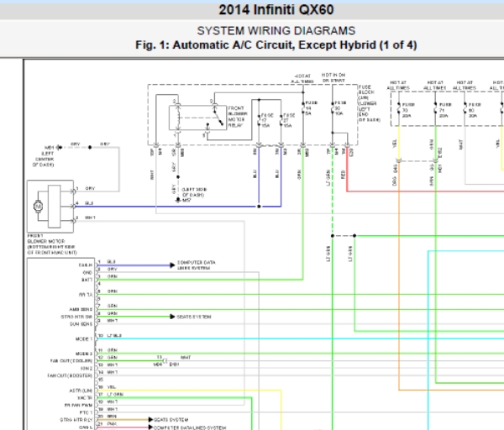
Task: Click the "FRONT BLOWER MOTOR RELAY" label
Action: (238, 117)
